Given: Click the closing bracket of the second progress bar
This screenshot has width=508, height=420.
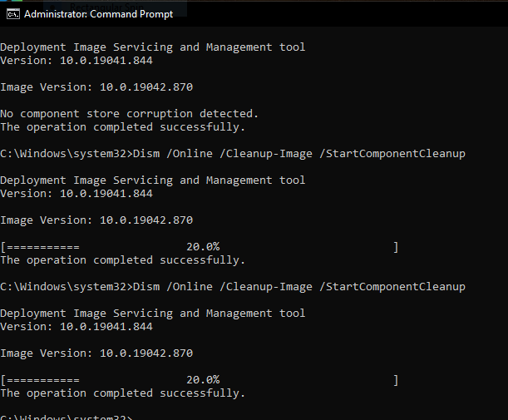Looking at the screenshot, I should [396, 380].
